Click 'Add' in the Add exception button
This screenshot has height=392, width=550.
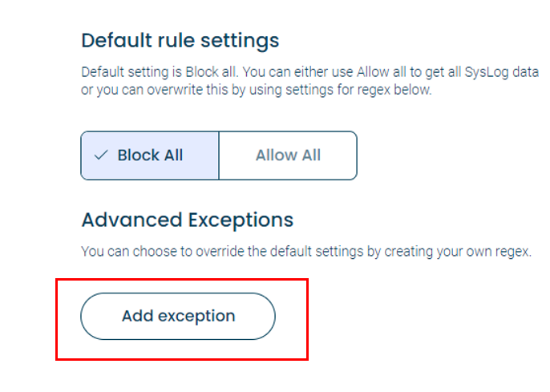[138, 316]
